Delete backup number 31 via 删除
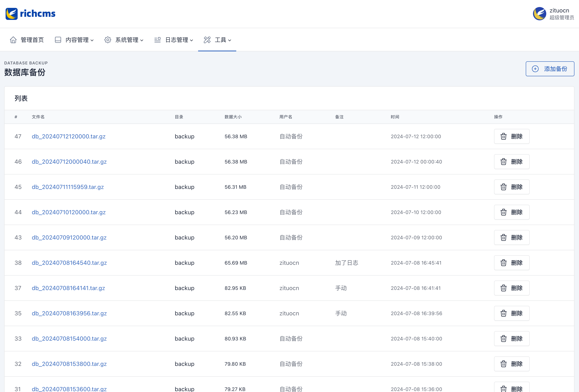 pyautogui.click(x=512, y=387)
